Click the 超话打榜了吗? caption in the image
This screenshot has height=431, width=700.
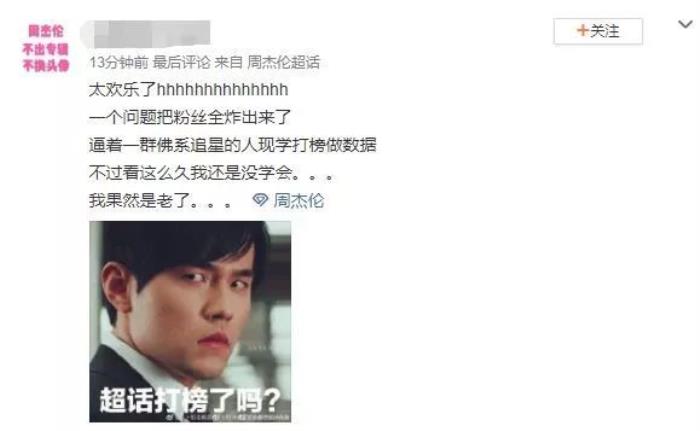[x=190, y=400]
